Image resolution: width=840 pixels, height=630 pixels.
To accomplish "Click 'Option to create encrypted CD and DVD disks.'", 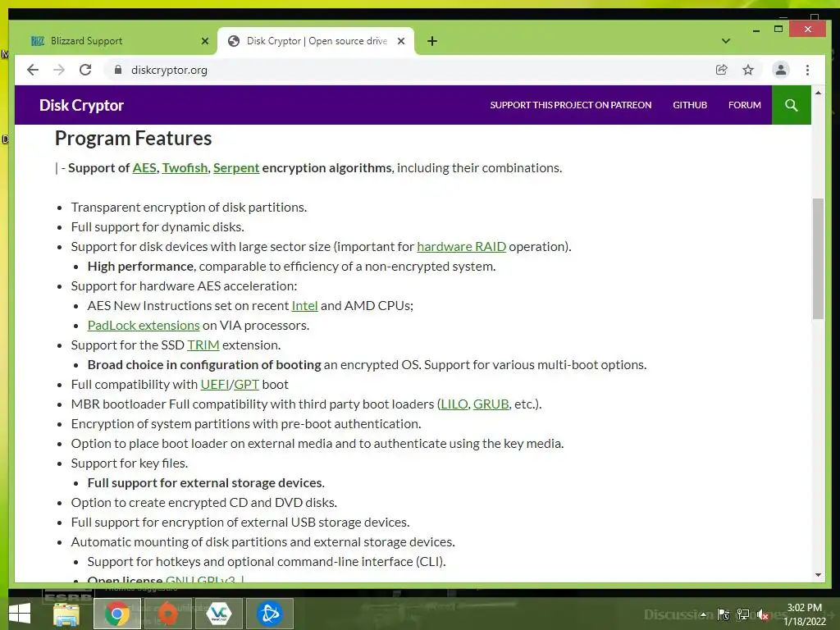I will pyautogui.click(x=204, y=503).
